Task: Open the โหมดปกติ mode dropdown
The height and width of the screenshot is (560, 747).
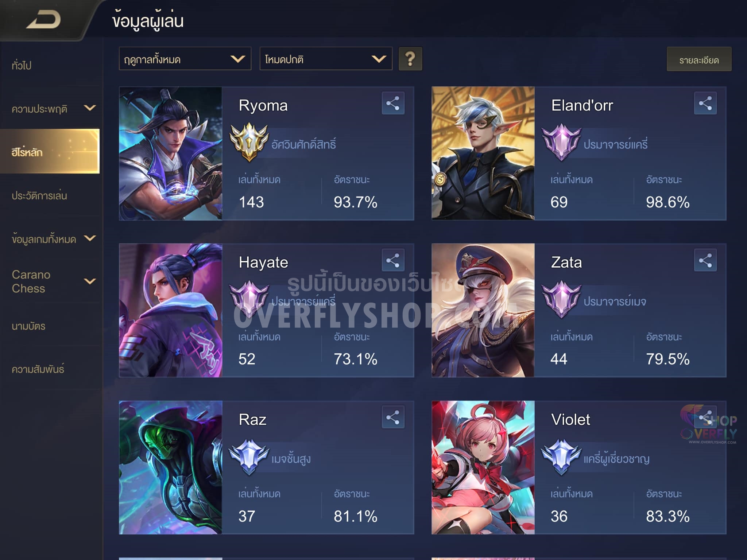Action: point(326,58)
